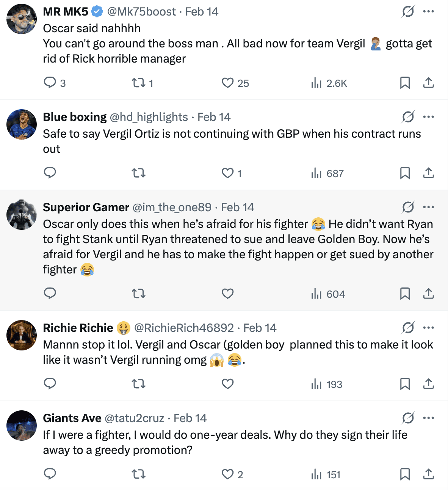Open more options on MR MK5's tweet

coord(428,11)
